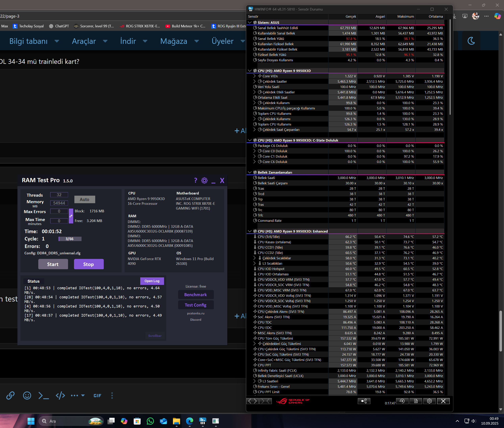Click the Maksimum column header in HWiNFO
The width and height of the screenshot is (504, 428).
tap(401, 16)
